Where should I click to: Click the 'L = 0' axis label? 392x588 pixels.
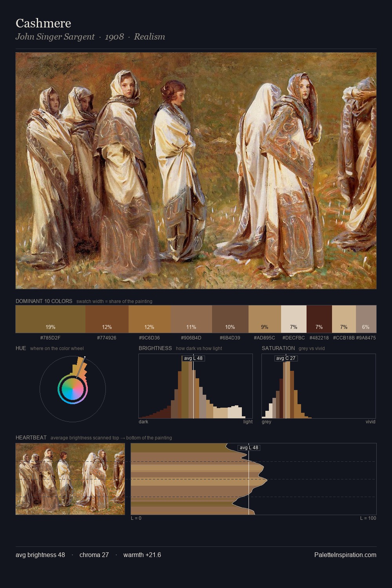[136, 518]
